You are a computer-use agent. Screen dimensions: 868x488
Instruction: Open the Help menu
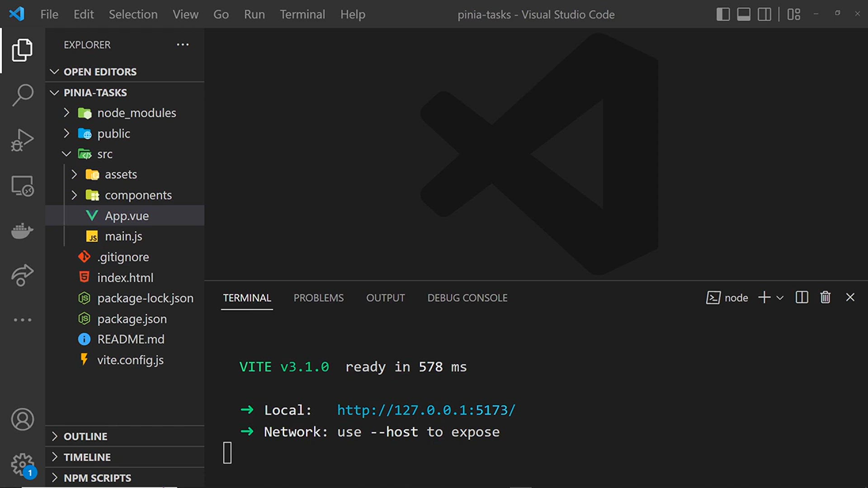(353, 14)
